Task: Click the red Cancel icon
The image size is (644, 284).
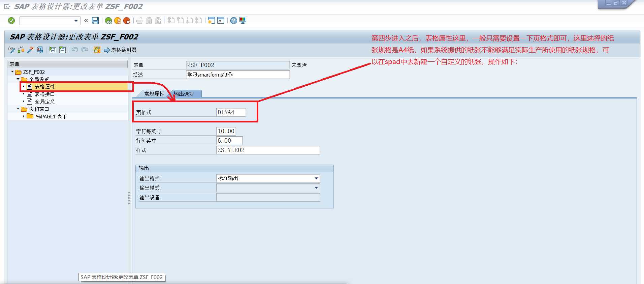Action: point(127,21)
